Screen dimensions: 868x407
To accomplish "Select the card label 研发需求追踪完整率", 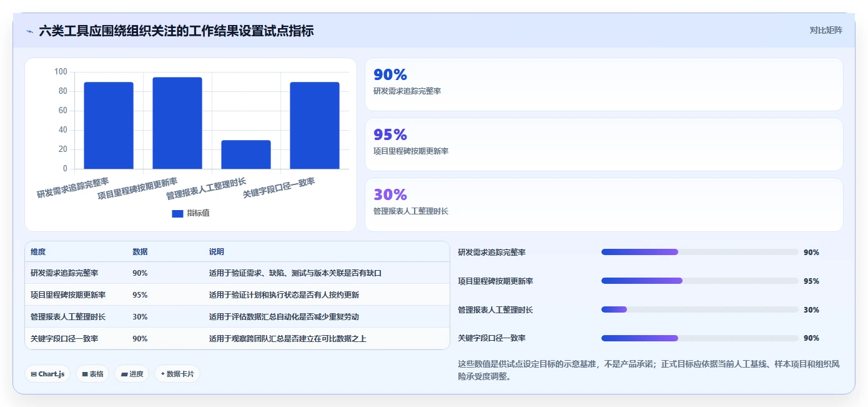I will 407,91.
